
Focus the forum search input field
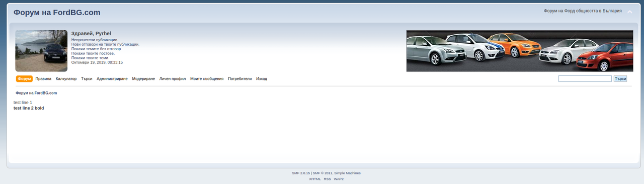585,78
